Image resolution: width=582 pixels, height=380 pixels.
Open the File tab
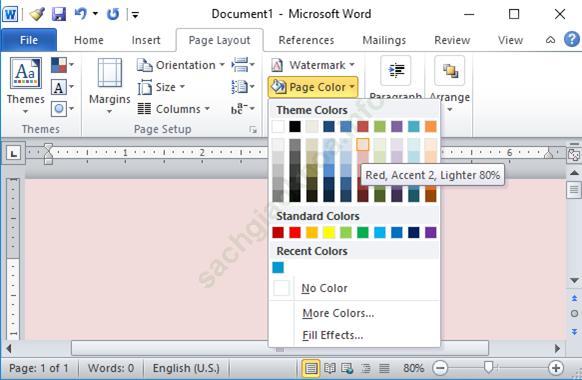29,40
